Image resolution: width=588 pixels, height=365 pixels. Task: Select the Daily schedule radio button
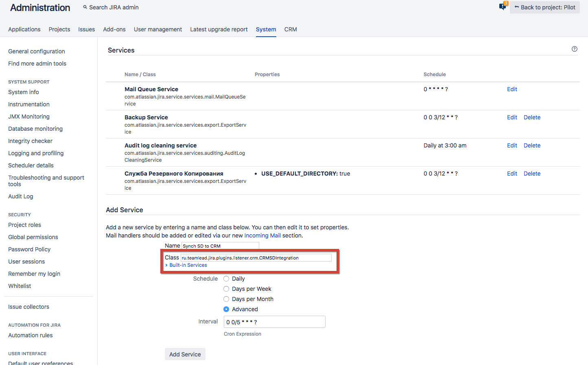point(226,279)
